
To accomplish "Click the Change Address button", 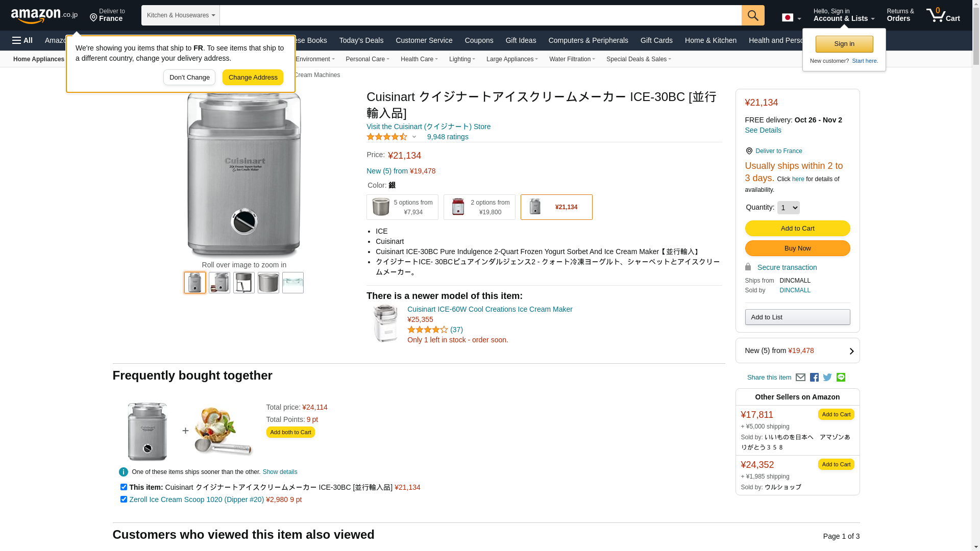I will point(253,78).
